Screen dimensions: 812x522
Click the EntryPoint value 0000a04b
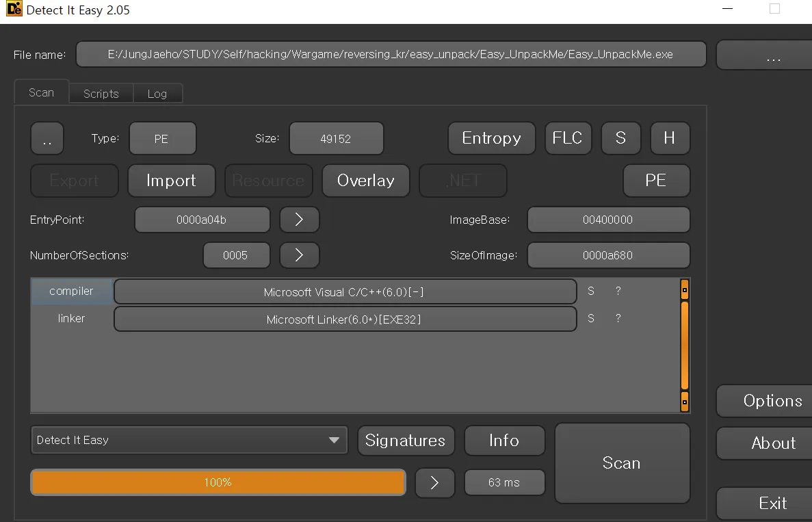tap(202, 220)
